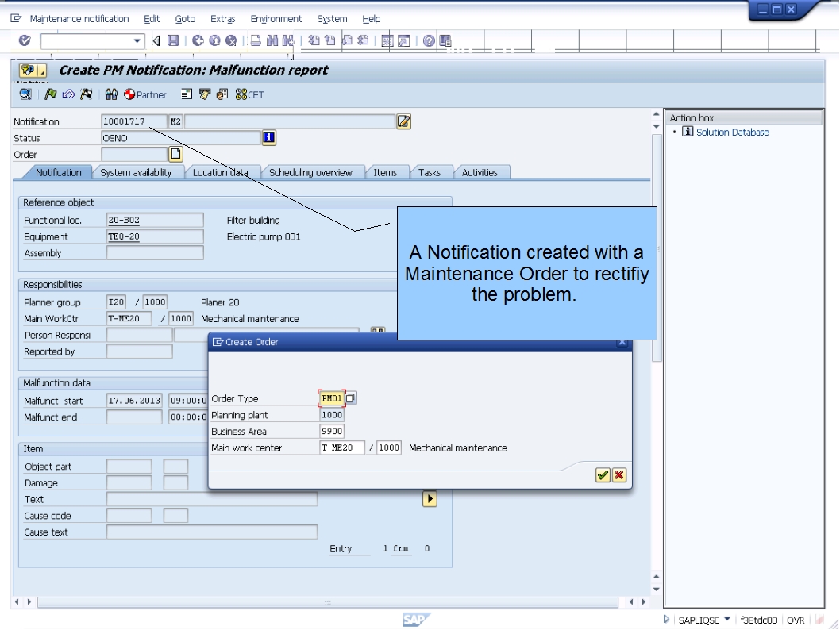Open Solution Database in Action box

pos(732,133)
